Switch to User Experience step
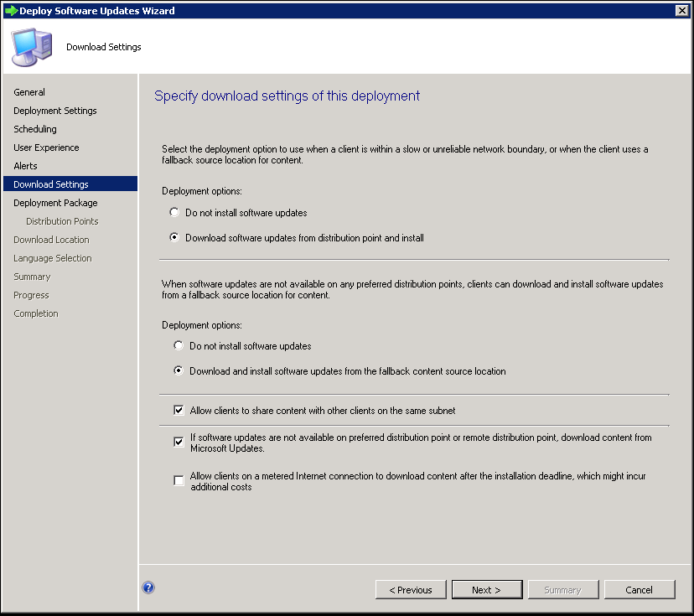Image resolution: width=694 pixels, height=616 pixels. (46, 148)
